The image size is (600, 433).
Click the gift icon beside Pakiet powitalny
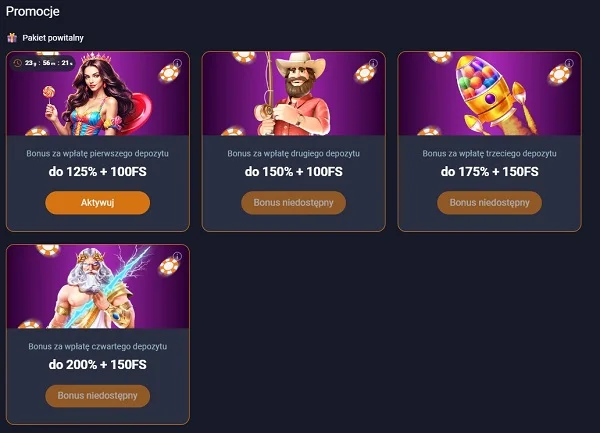[x=12, y=37]
